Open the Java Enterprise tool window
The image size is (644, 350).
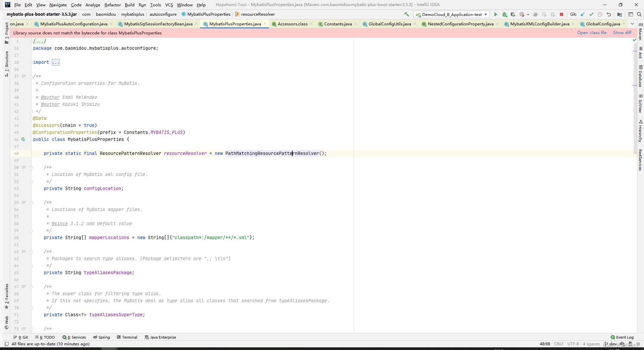[x=160, y=337]
